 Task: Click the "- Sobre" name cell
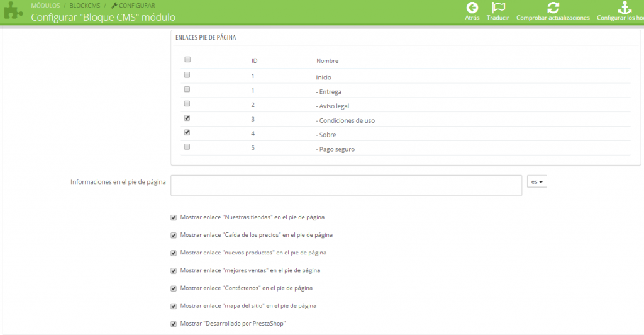[x=326, y=135]
